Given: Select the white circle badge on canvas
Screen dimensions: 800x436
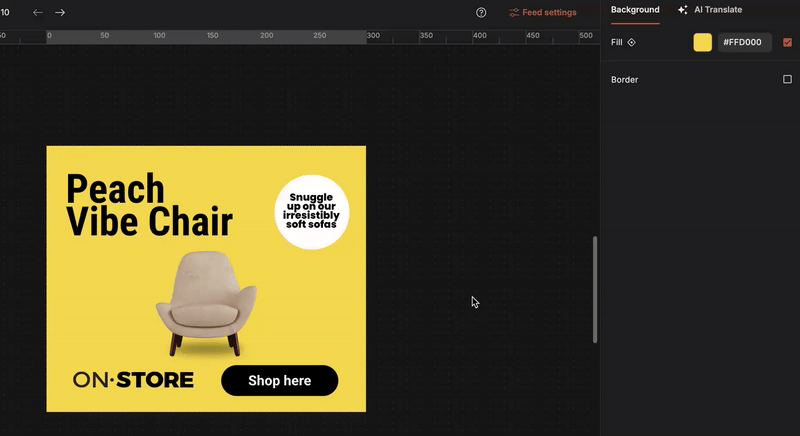Looking at the screenshot, I should 312,211.
